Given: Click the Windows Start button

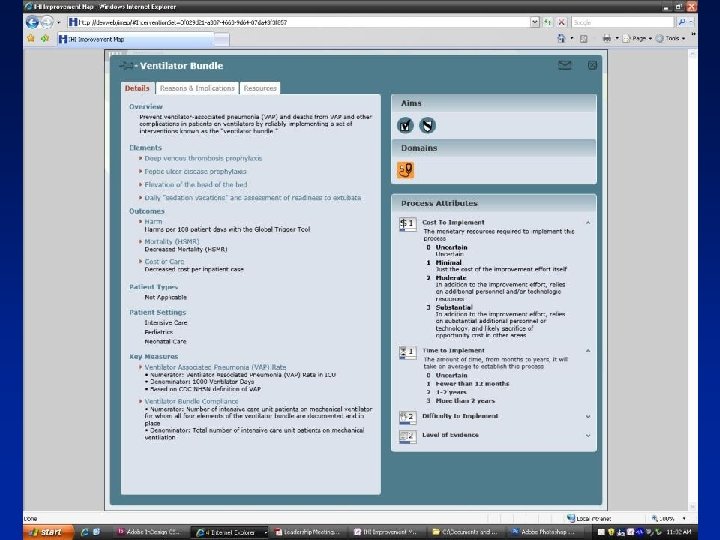Looking at the screenshot, I should click(48, 532).
